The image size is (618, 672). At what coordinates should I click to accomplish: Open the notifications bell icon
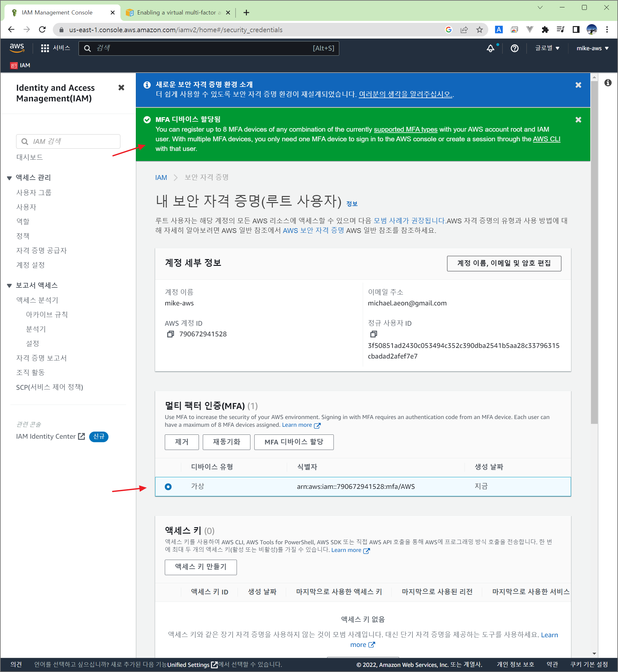(x=490, y=49)
